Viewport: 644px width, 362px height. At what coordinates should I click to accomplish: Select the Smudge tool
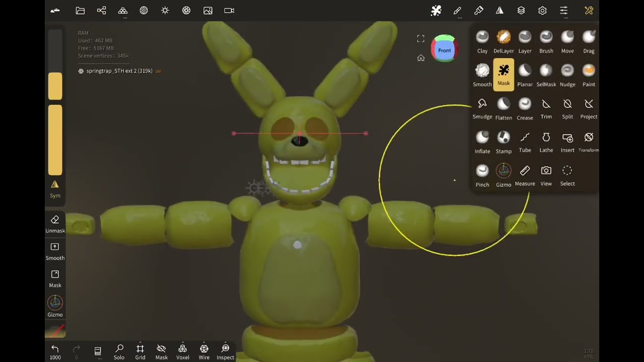click(x=482, y=109)
